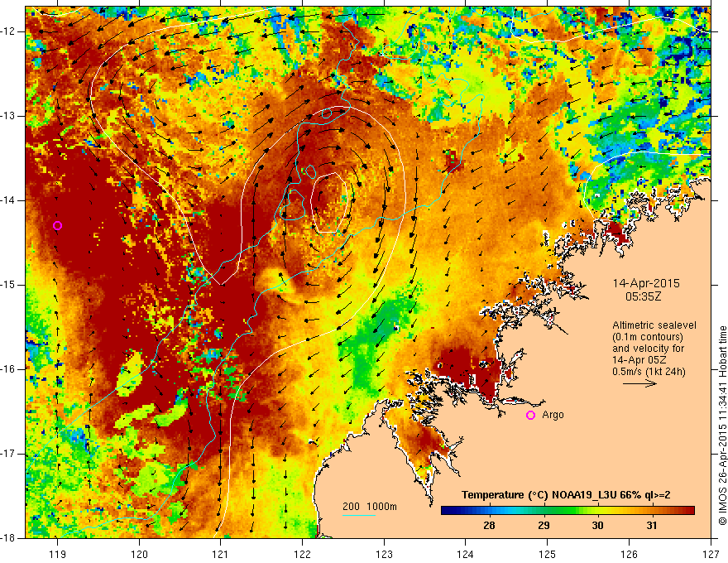Viewport: 728px width, 563px height.
Task: Click longitude axis label '126'
Action: [629, 554]
